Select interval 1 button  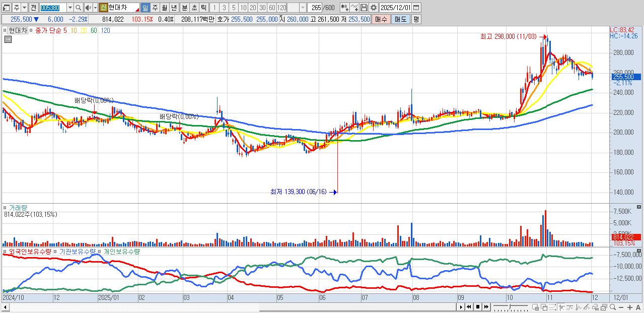(214, 8)
